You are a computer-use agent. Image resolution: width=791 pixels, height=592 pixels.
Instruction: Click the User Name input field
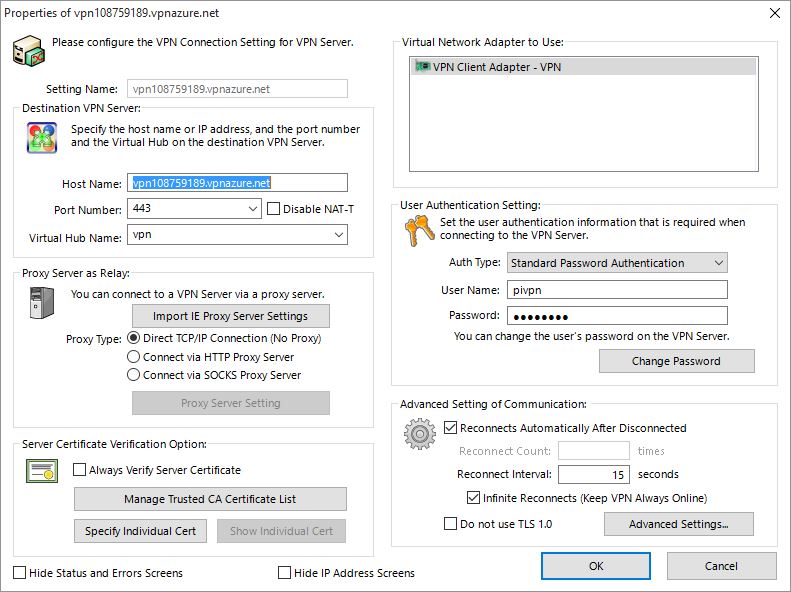[617, 290]
